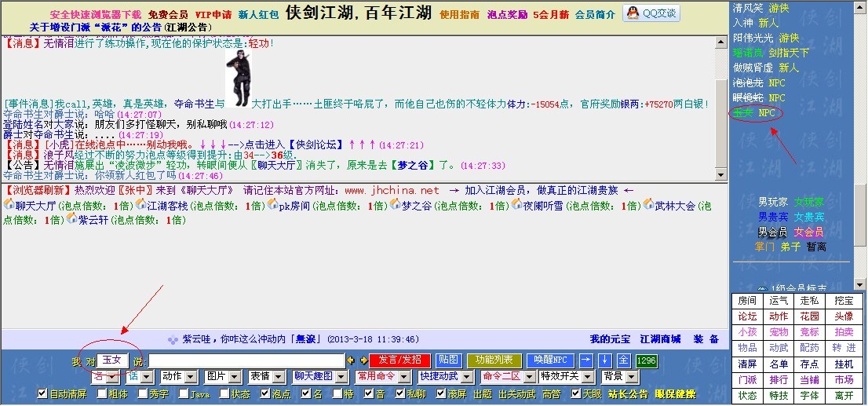Enable the 粗体 bold checkbox
868x406 pixels.
click(x=102, y=393)
